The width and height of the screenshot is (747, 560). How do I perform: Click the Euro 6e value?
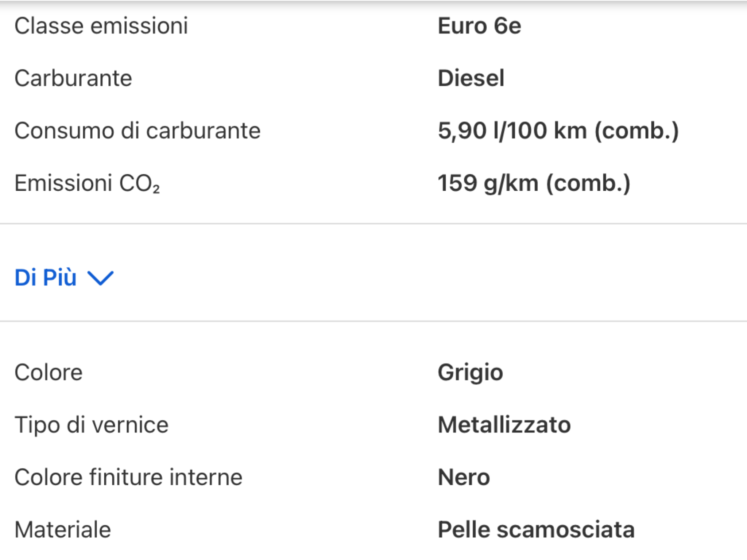[x=479, y=26]
